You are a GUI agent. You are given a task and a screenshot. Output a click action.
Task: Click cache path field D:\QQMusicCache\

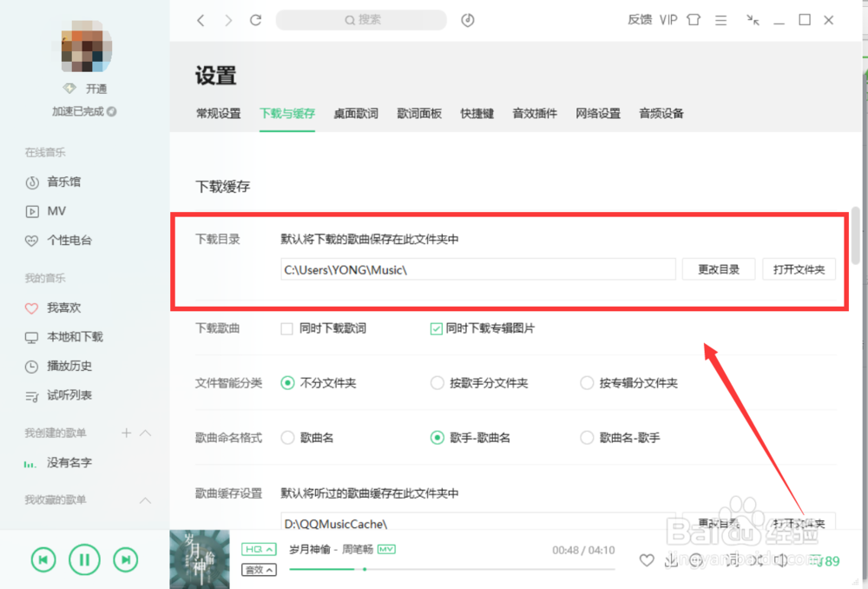[478, 521]
